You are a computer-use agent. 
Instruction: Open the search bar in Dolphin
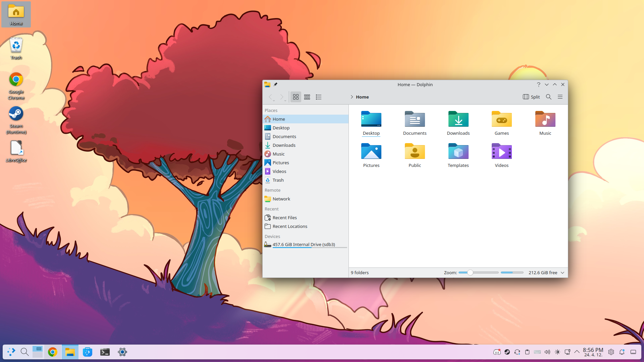click(548, 97)
